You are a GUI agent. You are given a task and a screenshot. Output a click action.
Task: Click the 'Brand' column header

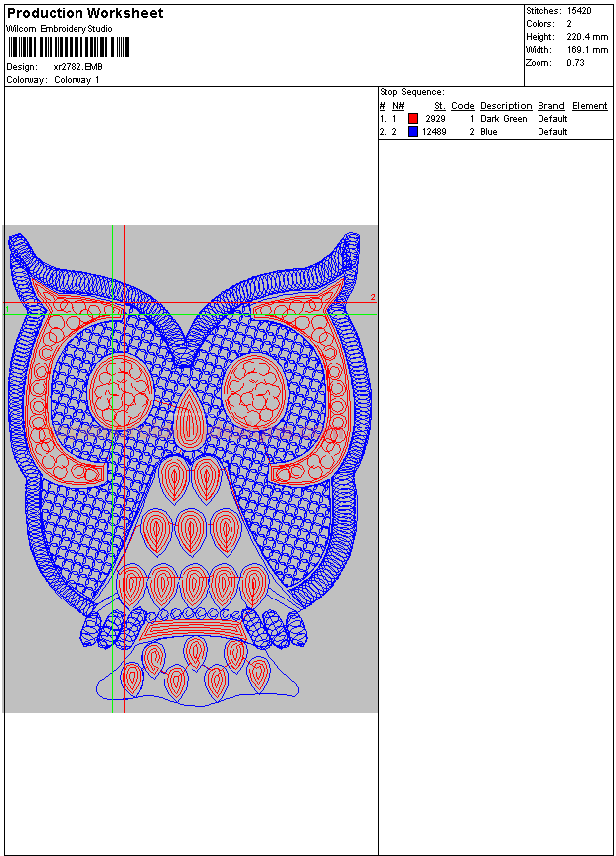pos(551,106)
